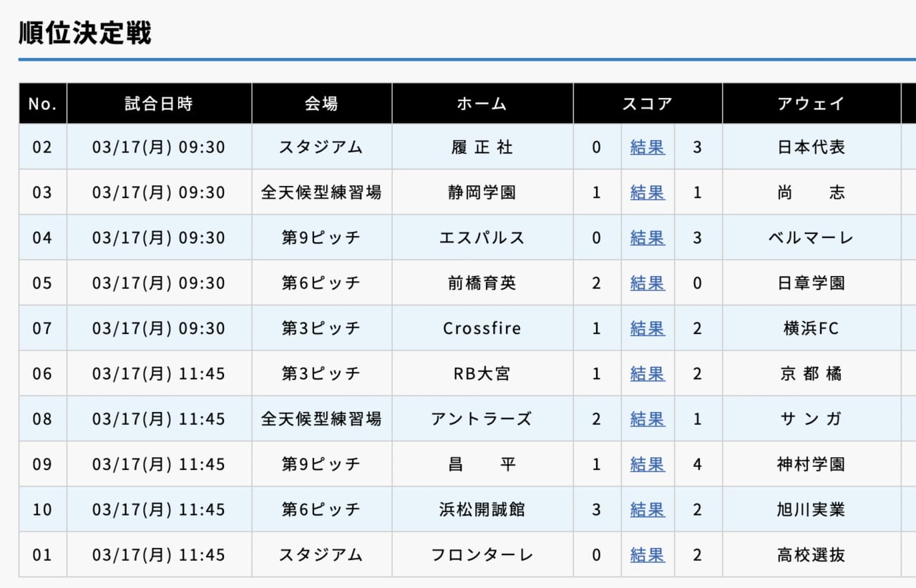Click the スタジアム venue in 履正社 row
This screenshot has width=916, height=588.
[x=321, y=147]
